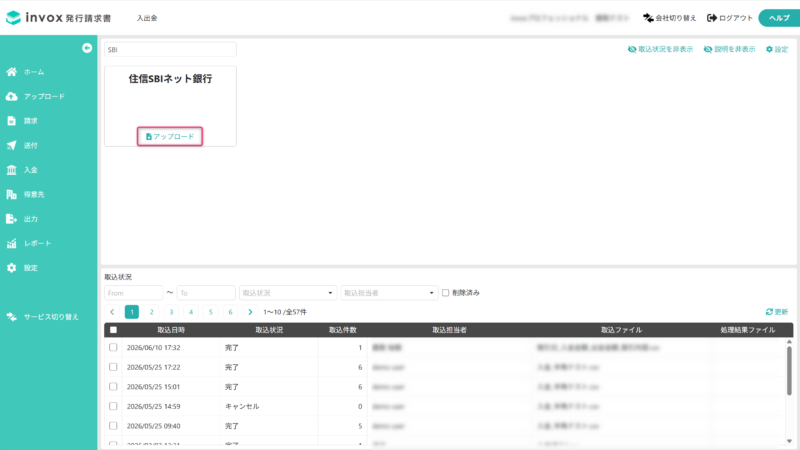Click the 取込日時 column header
The height and width of the screenshot is (450, 800).
pos(171,330)
